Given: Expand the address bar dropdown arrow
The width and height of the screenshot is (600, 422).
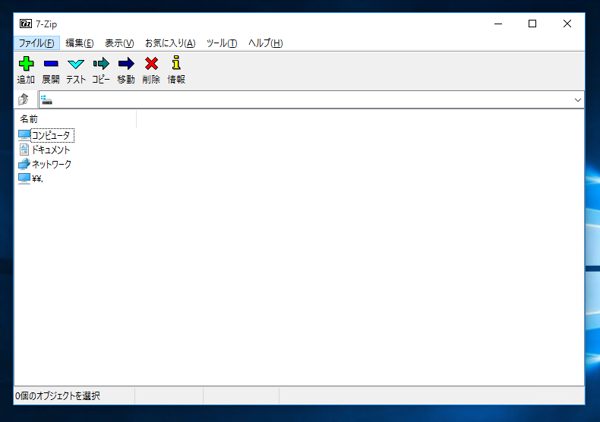Looking at the screenshot, I should 577,100.
